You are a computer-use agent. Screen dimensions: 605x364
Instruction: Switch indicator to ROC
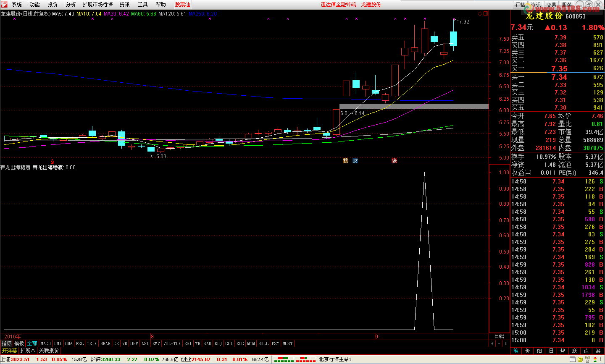(x=240, y=343)
